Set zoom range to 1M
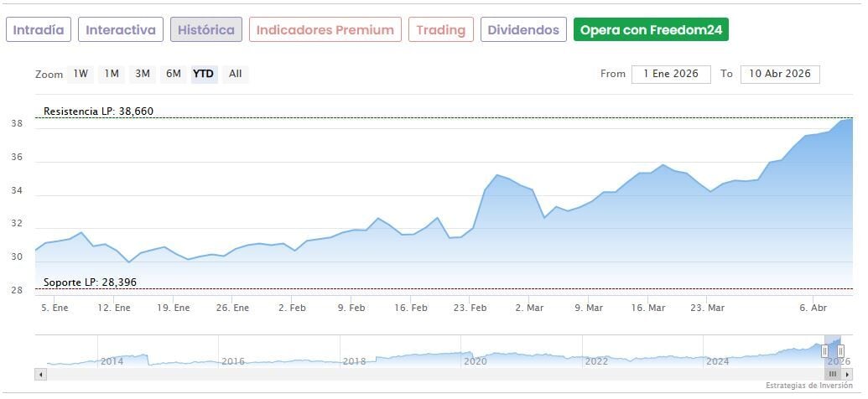This screenshot has width=868, height=399. [112, 74]
